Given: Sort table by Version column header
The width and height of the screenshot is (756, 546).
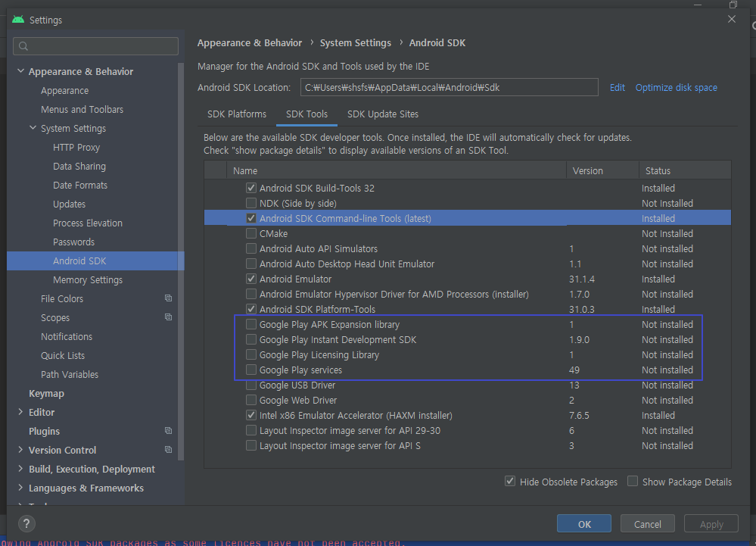Looking at the screenshot, I should (602, 170).
